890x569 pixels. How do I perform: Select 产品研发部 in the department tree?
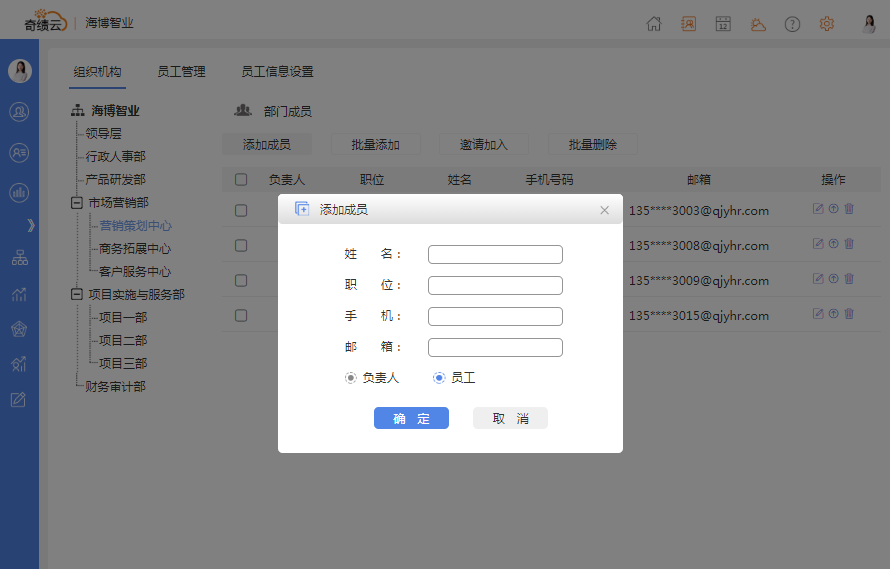point(115,180)
